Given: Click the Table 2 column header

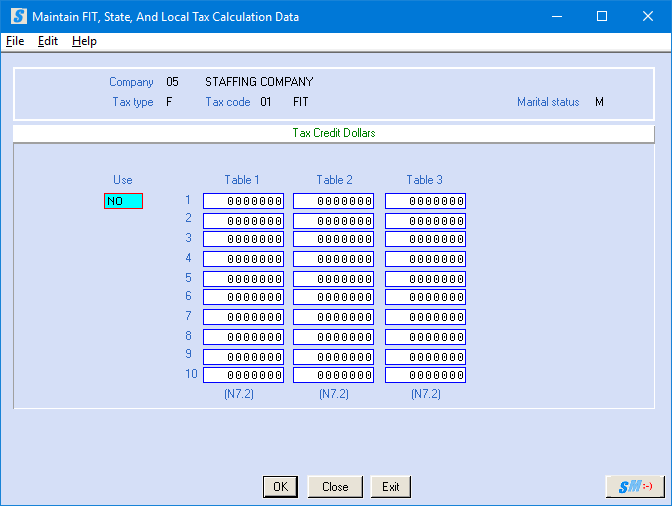Looking at the screenshot, I should pyautogui.click(x=334, y=180).
